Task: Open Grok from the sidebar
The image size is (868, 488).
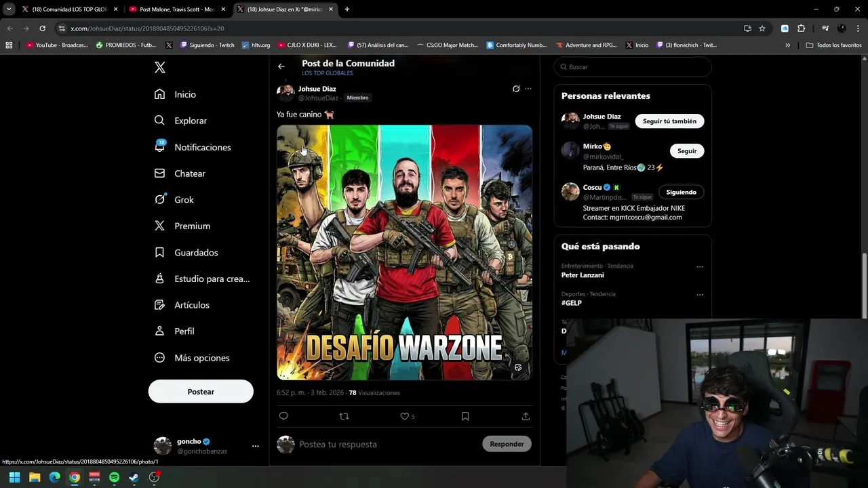Action: coord(174,200)
